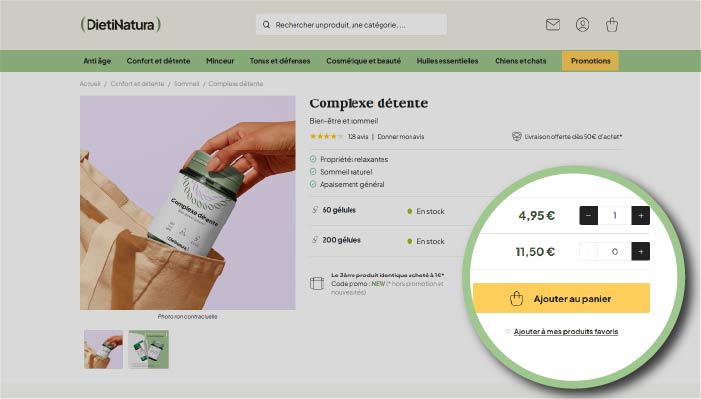Click the Donner mon avis link

401,136
